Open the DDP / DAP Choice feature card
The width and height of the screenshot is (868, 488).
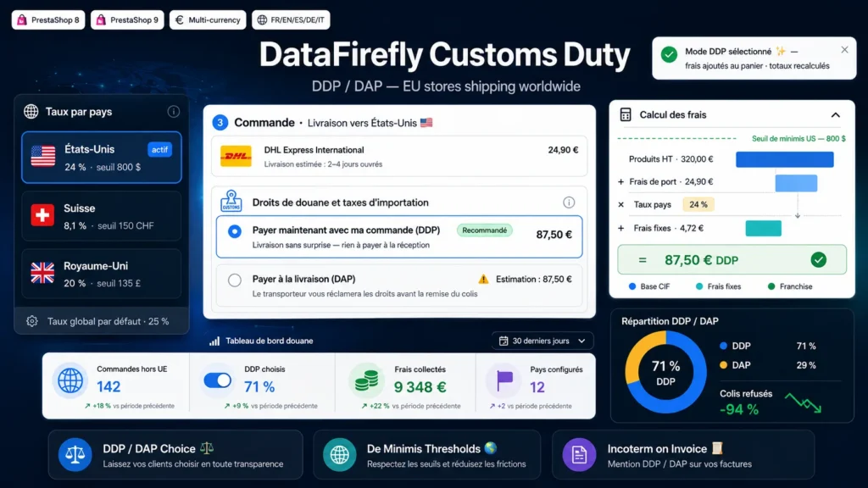175,455
